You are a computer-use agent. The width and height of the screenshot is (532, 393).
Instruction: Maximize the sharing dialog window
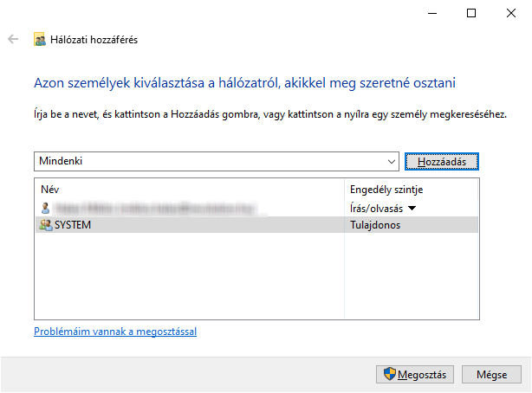point(471,13)
